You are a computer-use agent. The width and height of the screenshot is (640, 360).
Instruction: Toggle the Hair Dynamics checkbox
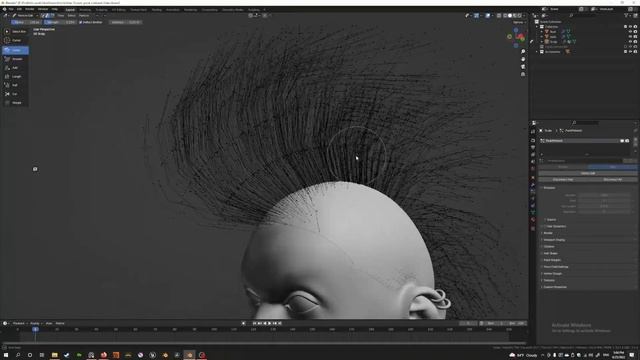tap(545, 226)
